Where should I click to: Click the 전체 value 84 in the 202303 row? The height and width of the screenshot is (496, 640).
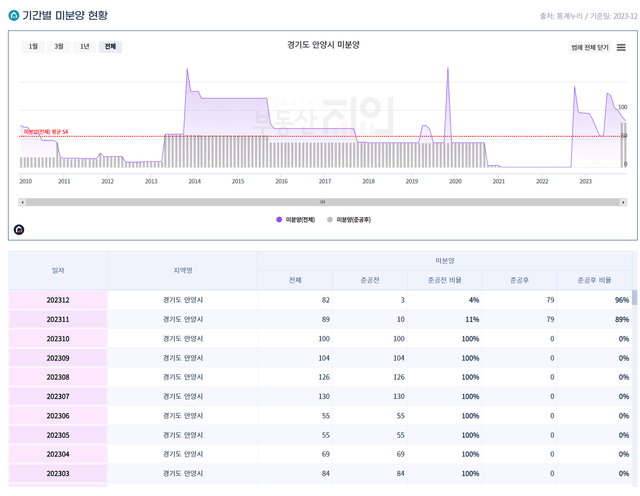click(x=325, y=474)
